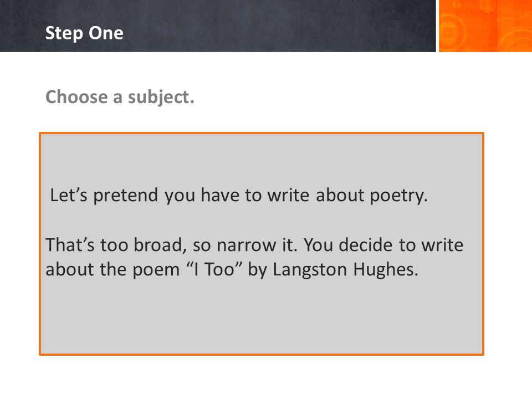Click the word "Choose" in the heading

76,97
